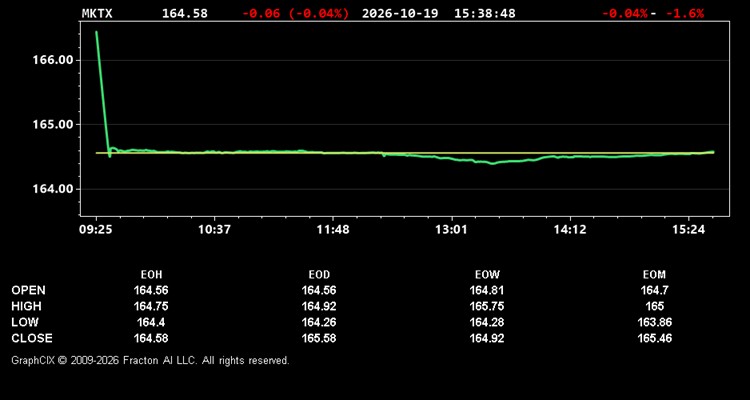Image resolution: width=750 pixels, height=400 pixels.
Task: Click the EOD high value 164.92
Action: 319,306
